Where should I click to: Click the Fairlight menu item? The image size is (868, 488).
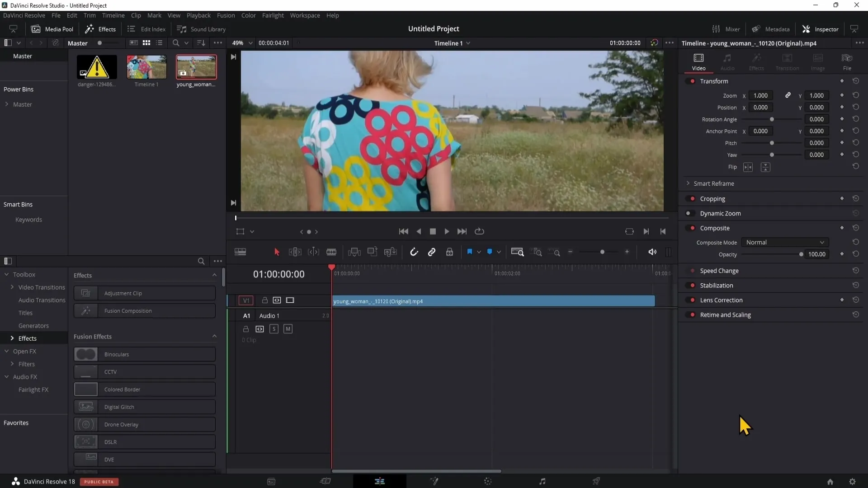click(x=273, y=15)
